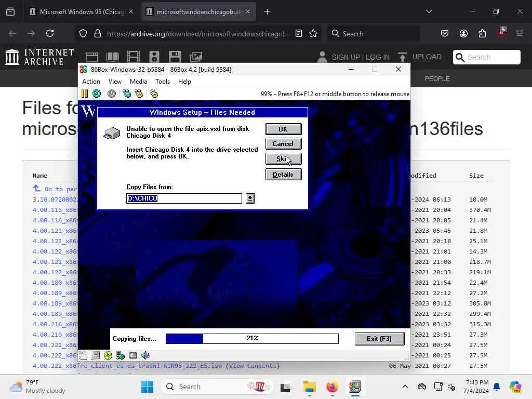Open the Firefox account icon
Viewport: 532px width, 399px height.
tap(463, 33)
